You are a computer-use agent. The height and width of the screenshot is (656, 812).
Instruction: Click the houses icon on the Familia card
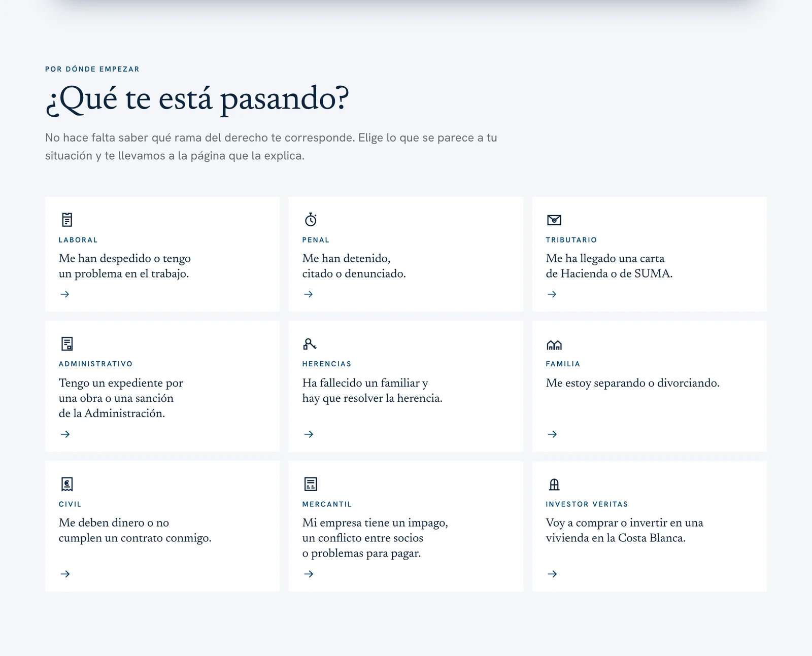554,345
